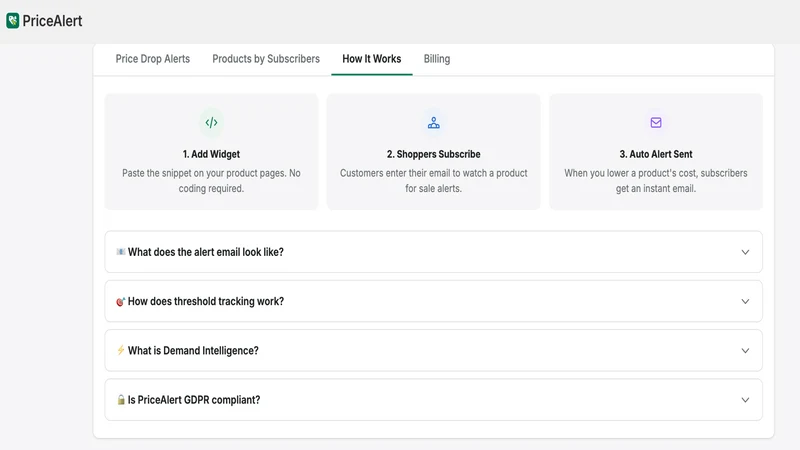Click the lock emoji beside GDPR question
Image resolution: width=800 pixels, height=450 pixels.
pyautogui.click(x=121, y=399)
